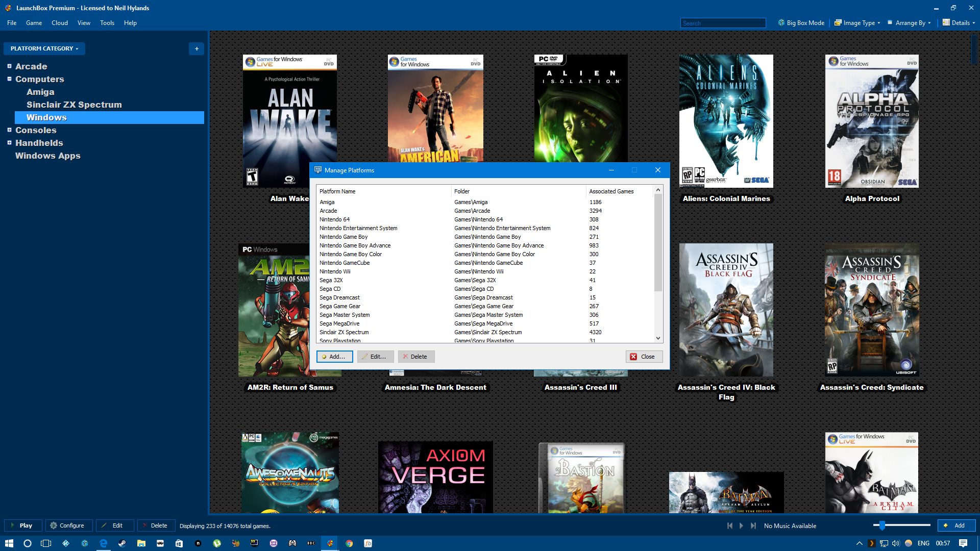This screenshot has height=551, width=980.
Task: Open the Tools menu
Action: (x=107, y=23)
